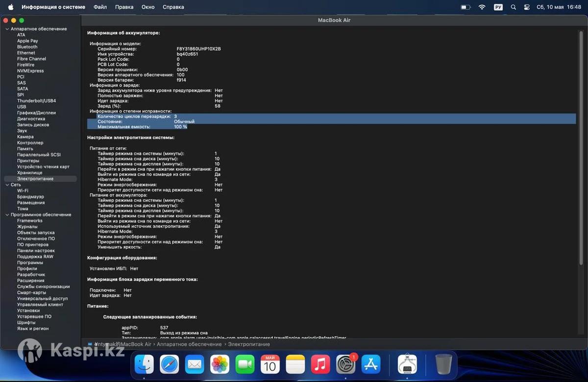Viewport: 588px width, 382px height.
Task: Launch Finder from the Dock
Action: [x=144, y=364]
